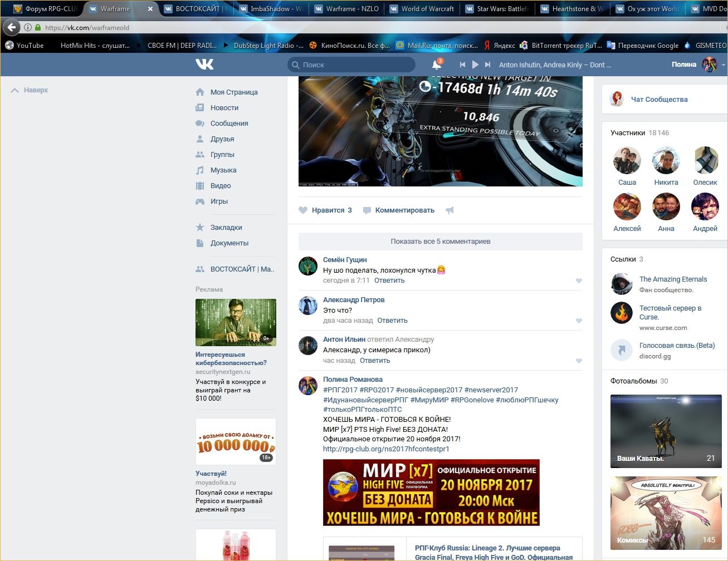The height and width of the screenshot is (561, 728).
Task: Focus the Поиск search field
Action: coord(351,65)
